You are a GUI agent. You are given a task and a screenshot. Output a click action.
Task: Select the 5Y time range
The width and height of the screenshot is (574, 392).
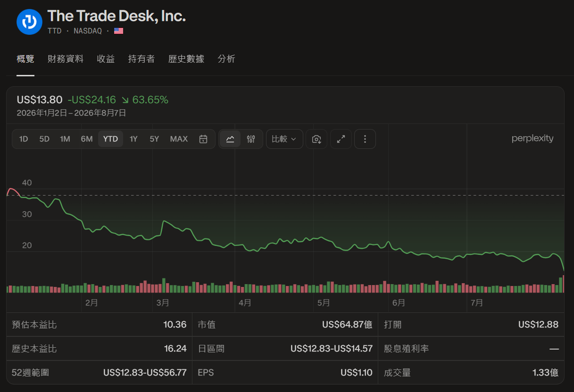pyautogui.click(x=154, y=139)
